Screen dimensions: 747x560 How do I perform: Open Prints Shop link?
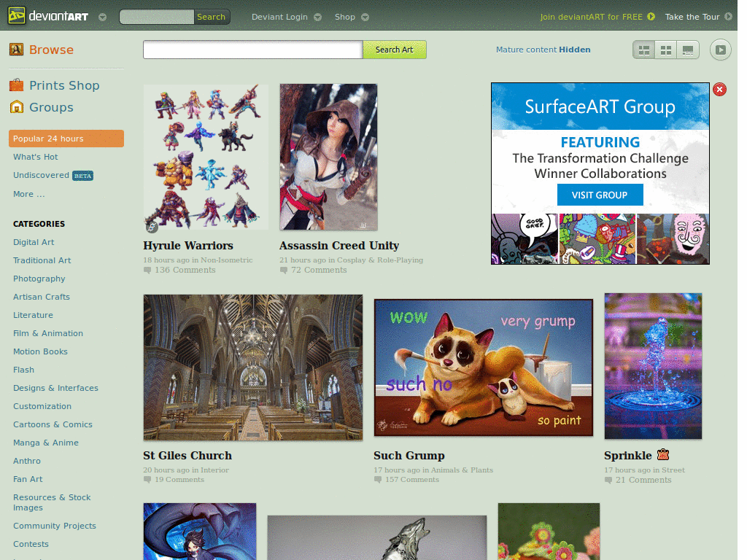pos(64,85)
